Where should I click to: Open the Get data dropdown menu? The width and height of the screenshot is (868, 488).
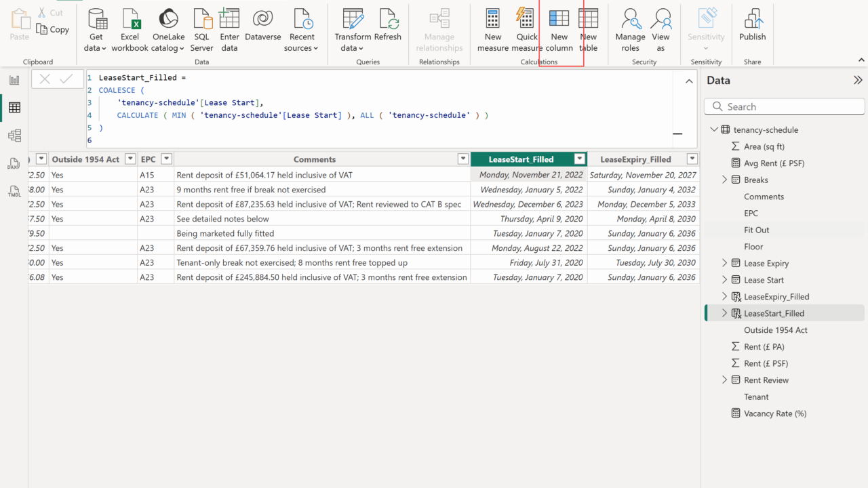tap(96, 48)
